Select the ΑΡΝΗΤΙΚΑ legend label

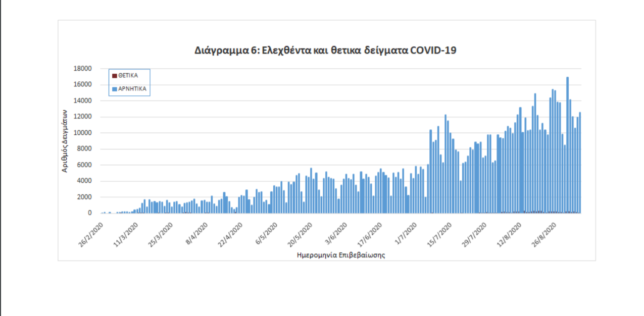pos(132,88)
